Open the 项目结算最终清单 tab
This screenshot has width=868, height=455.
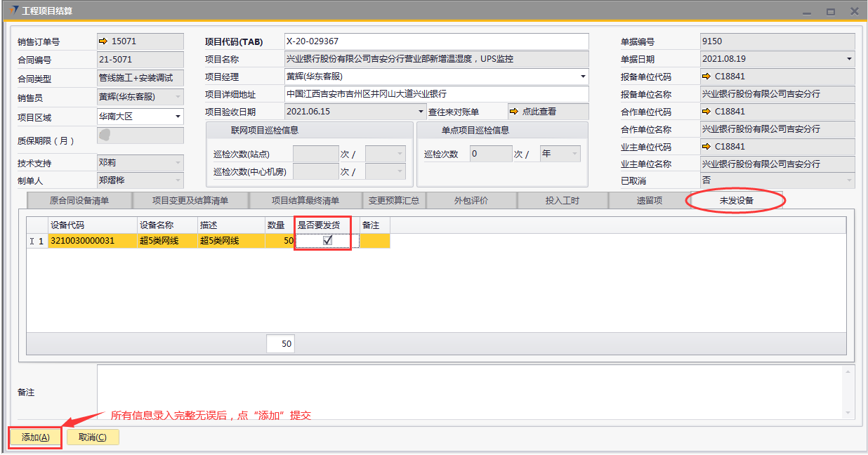pos(305,201)
